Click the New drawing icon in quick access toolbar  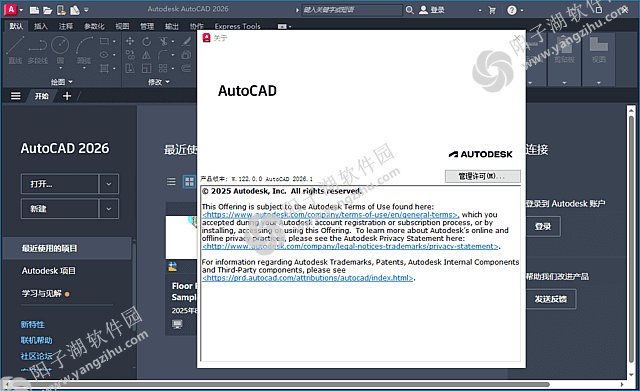tap(35, 10)
